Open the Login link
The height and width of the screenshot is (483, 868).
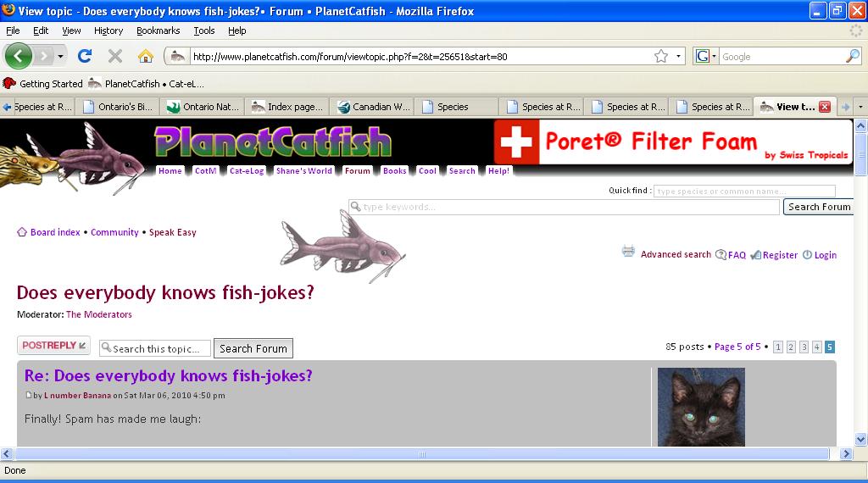pyautogui.click(x=825, y=255)
